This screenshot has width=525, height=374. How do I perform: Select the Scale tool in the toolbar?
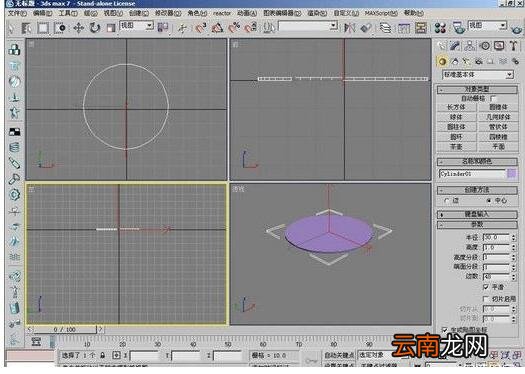coord(111,28)
